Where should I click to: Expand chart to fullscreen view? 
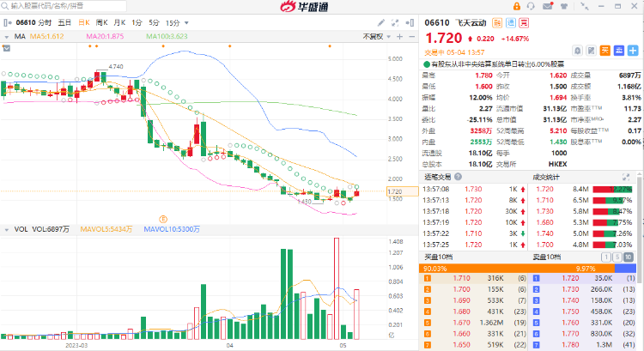(395, 22)
